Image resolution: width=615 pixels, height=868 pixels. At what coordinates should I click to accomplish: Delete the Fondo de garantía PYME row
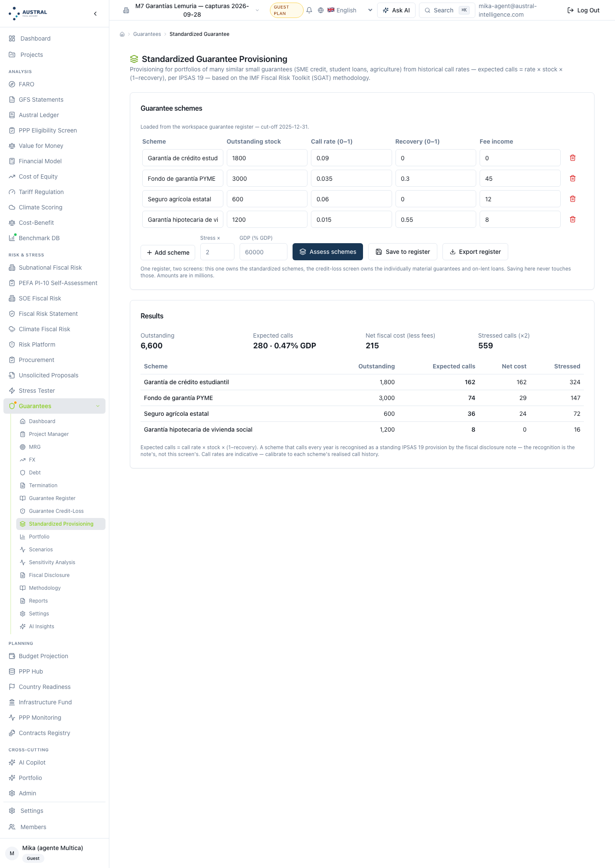point(573,178)
